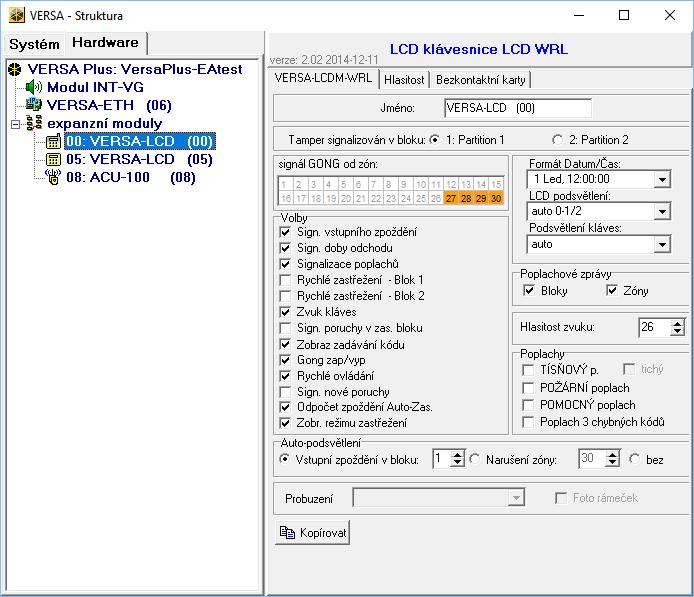694x597 pixels.
Task: Click the keypad icon of 05: VERSA-LCD
Action: 53,159
